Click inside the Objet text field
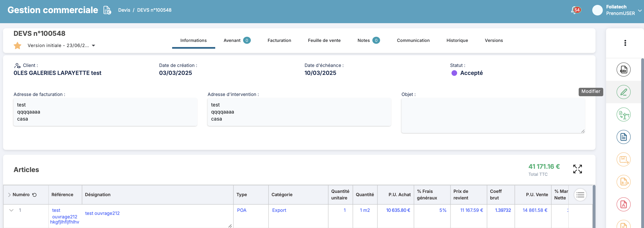Image resolution: width=644 pixels, height=228 pixels. click(493, 115)
